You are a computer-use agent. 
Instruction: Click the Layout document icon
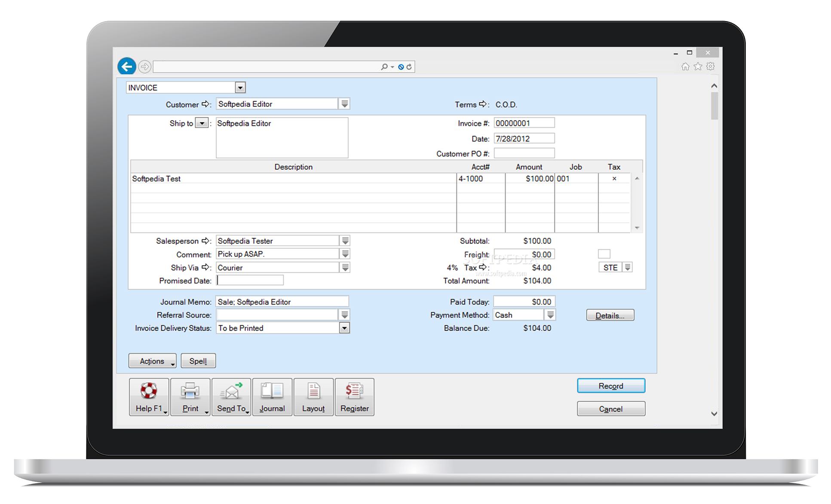[x=313, y=391]
